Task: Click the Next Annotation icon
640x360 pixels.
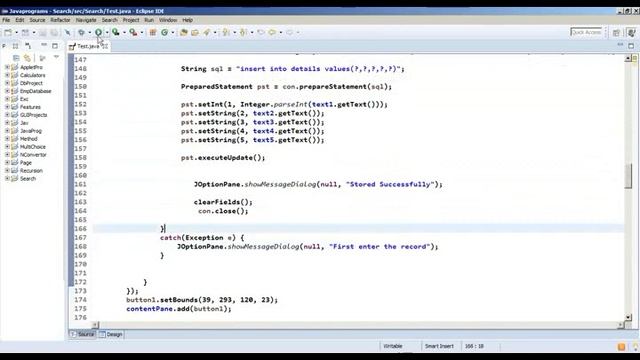Action: [x=226, y=32]
